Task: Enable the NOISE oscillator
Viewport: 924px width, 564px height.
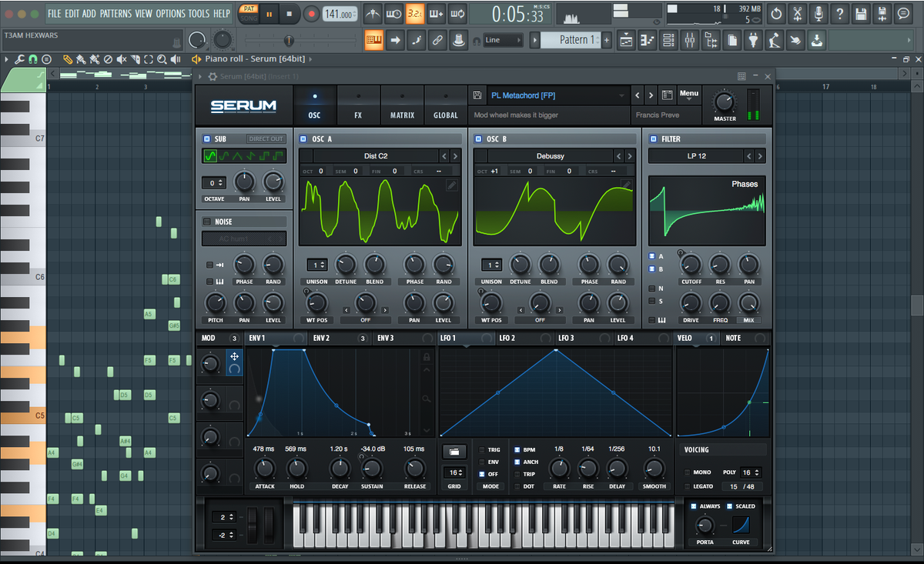Action: (x=206, y=222)
